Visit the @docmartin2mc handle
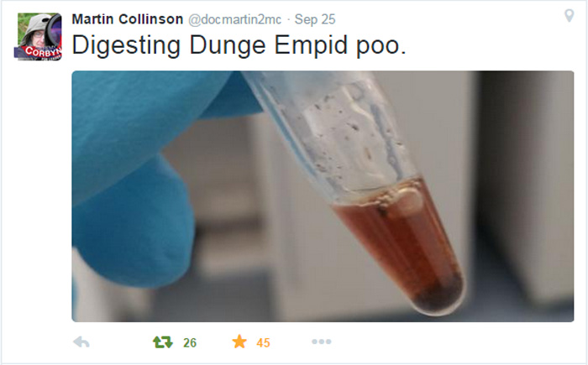The width and height of the screenshot is (588, 365). pos(234,19)
